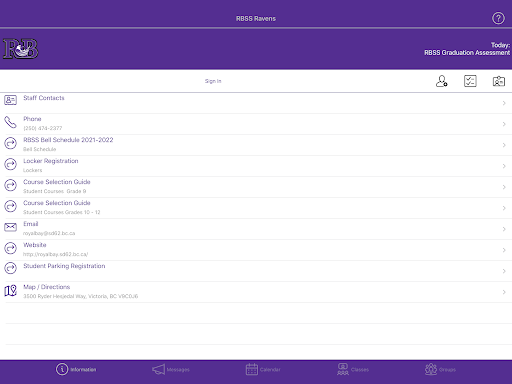Switch to the Messages tab

pos(171,369)
